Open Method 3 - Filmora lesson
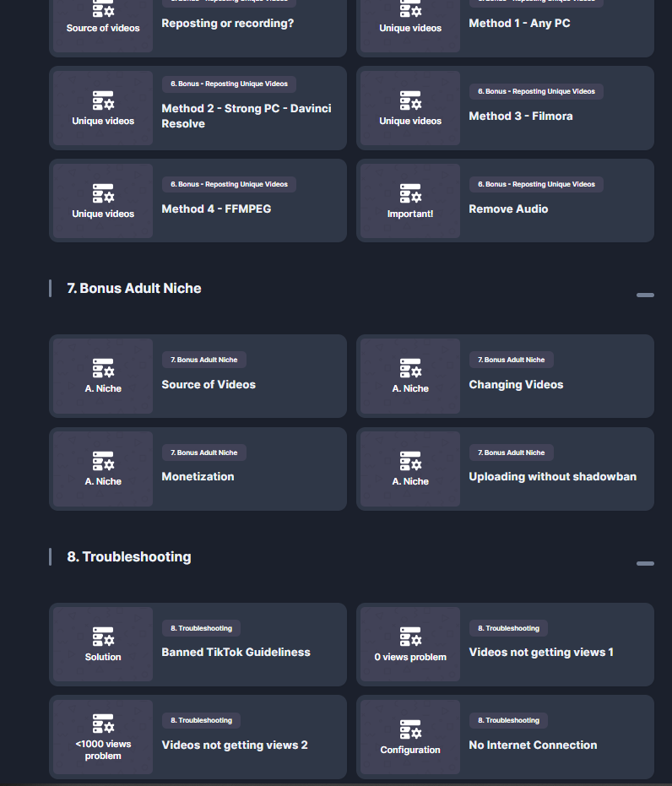The image size is (672, 786). (x=521, y=116)
